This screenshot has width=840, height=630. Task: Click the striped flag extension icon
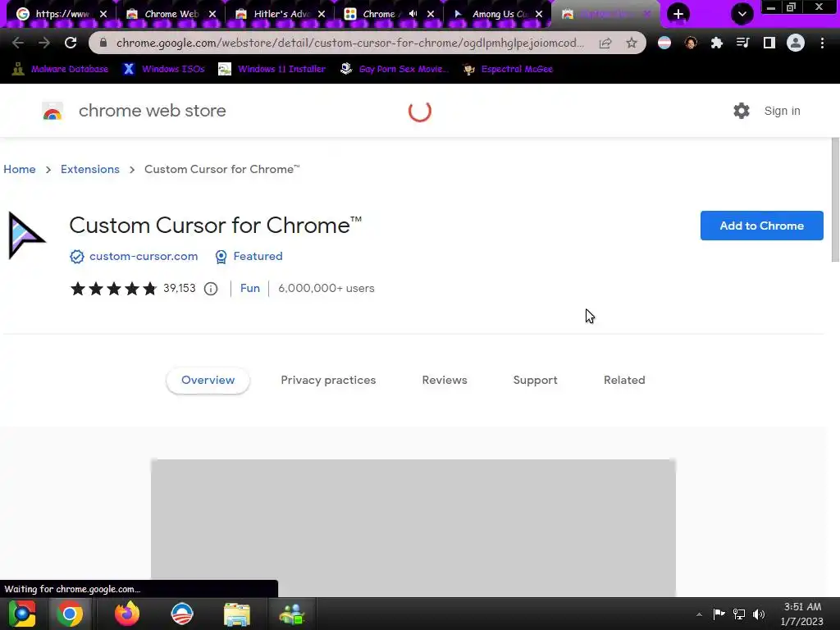[x=664, y=43]
